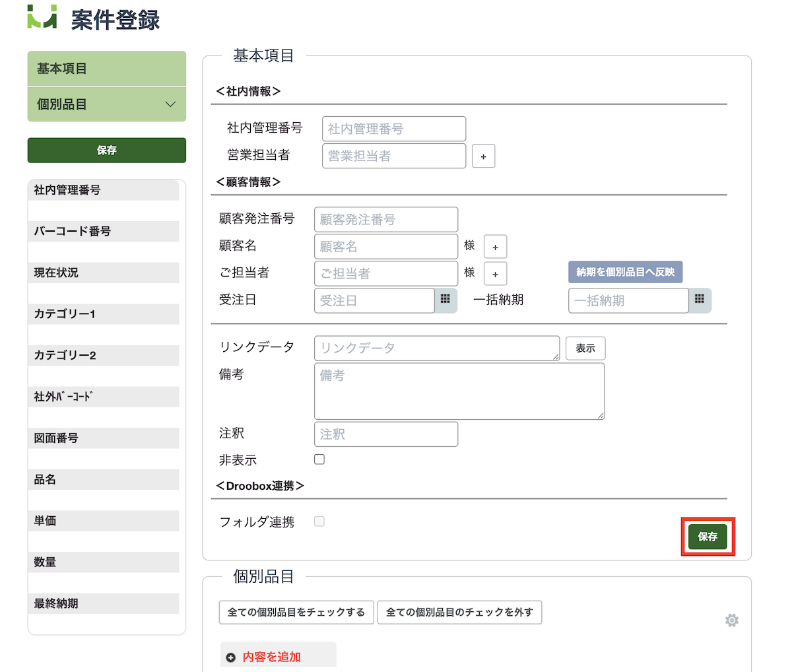Click the red-outlined 保存 button in 基本項目
Screen dimensions: 792x672
[x=708, y=537]
